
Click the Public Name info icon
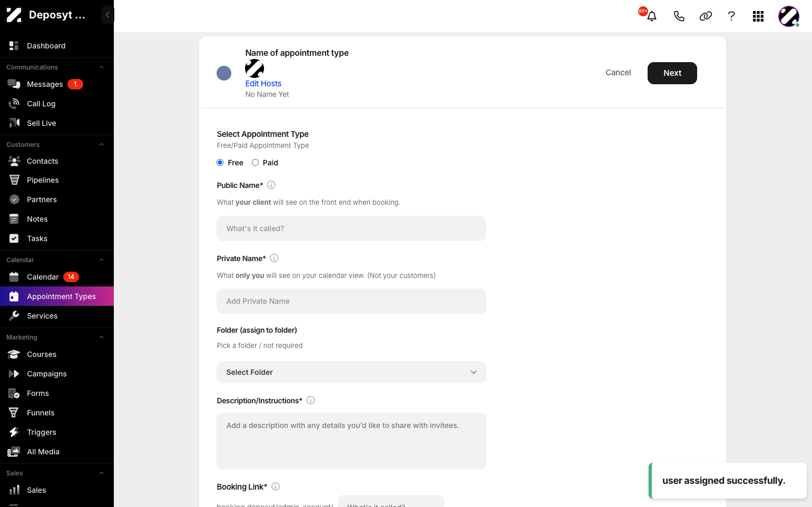point(271,185)
